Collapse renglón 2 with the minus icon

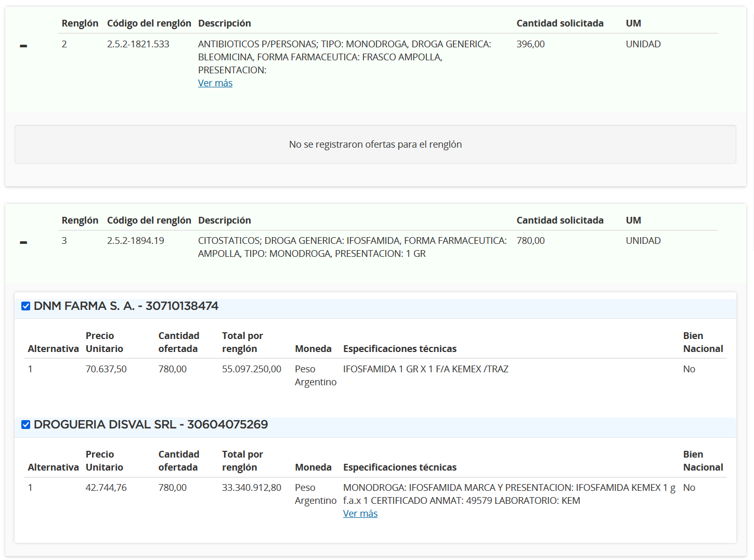[23, 46]
